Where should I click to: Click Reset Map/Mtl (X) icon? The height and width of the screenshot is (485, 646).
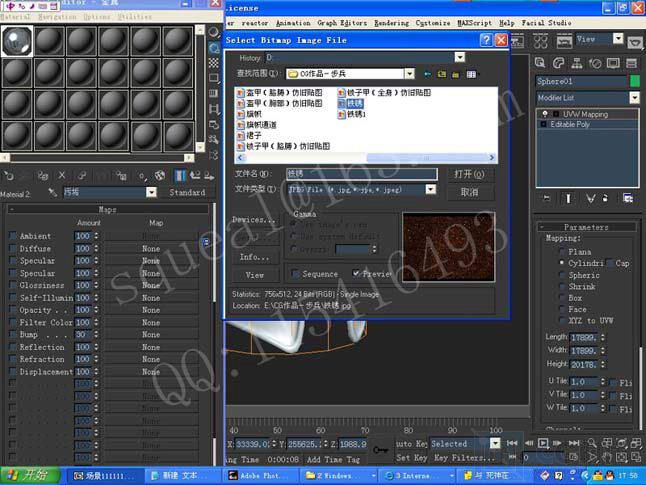pyautogui.click(x=62, y=176)
